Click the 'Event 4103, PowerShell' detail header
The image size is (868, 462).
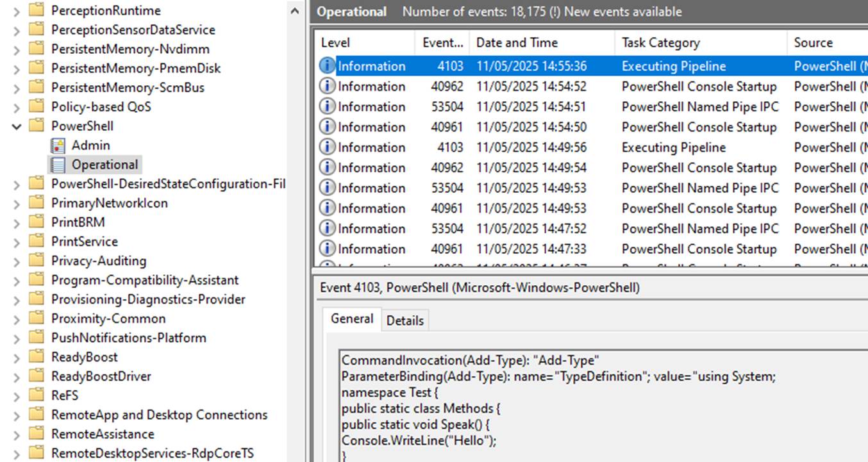point(480,288)
